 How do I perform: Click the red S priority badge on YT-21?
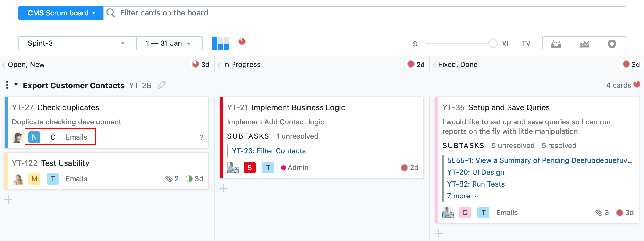click(250, 168)
